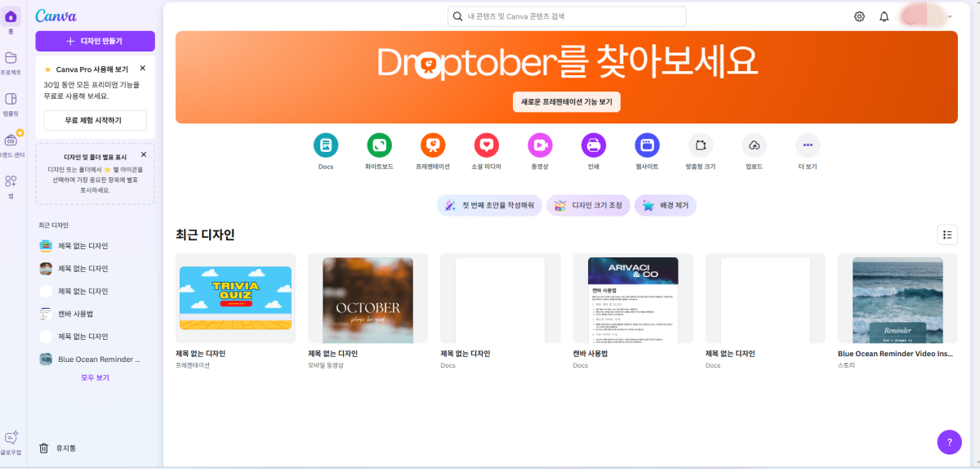
Task: Select the 웹사이트 website icon
Action: pyautogui.click(x=648, y=145)
